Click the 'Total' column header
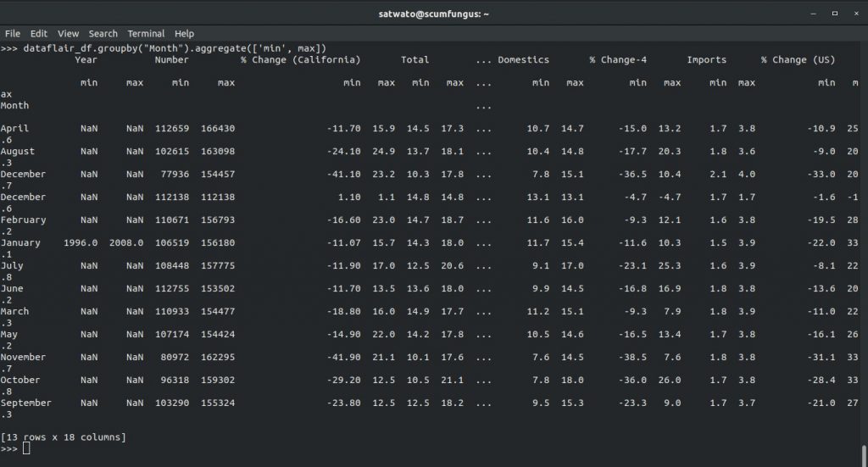The height and width of the screenshot is (467, 868). (x=415, y=60)
